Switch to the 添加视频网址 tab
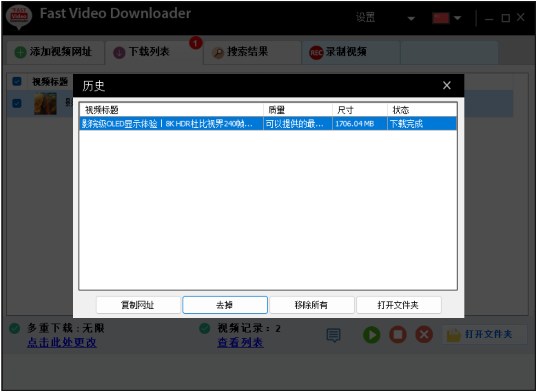This screenshot has width=537, height=392. coord(56,53)
